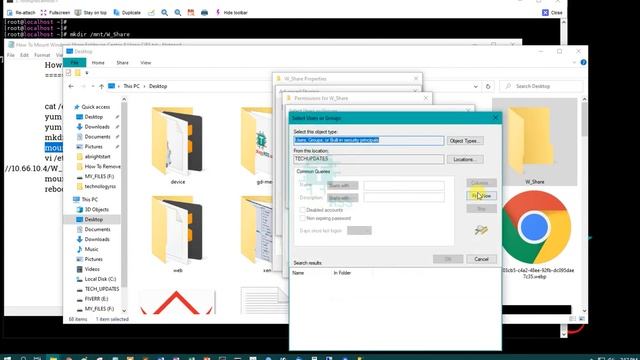Open the Name Starts with dropdown
The width and height of the screenshot is (640, 360).
[342, 186]
